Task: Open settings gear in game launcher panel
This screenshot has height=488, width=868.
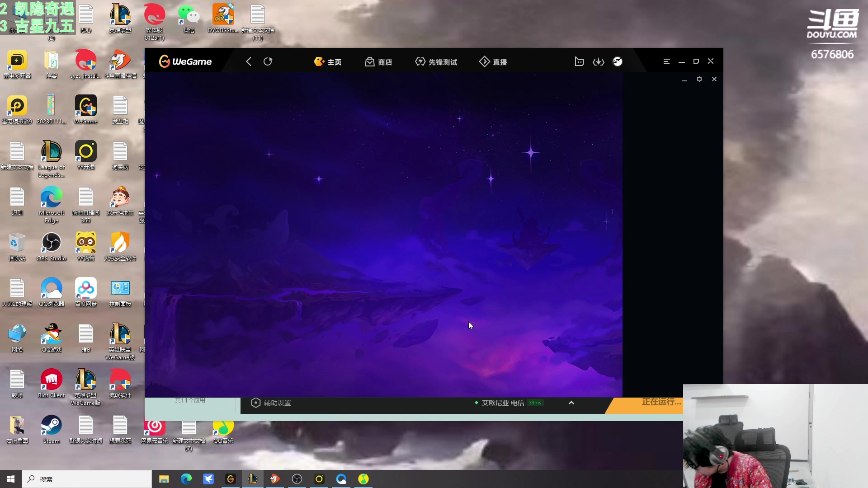Action: click(699, 79)
